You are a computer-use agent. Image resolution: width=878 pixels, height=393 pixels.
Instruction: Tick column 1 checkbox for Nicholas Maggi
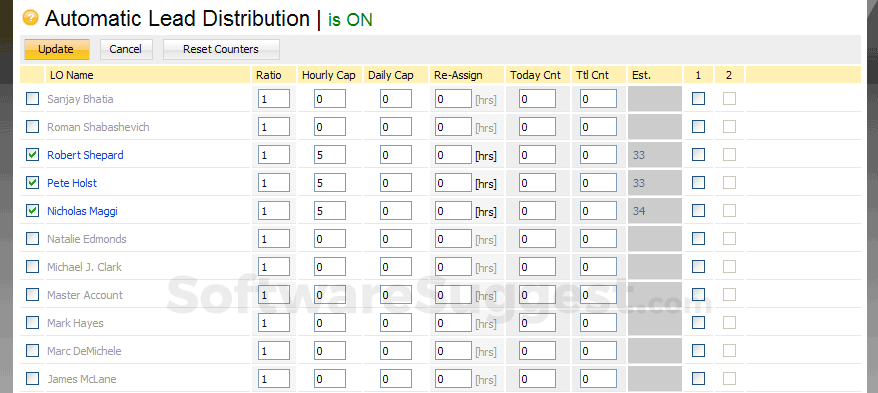(x=698, y=211)
